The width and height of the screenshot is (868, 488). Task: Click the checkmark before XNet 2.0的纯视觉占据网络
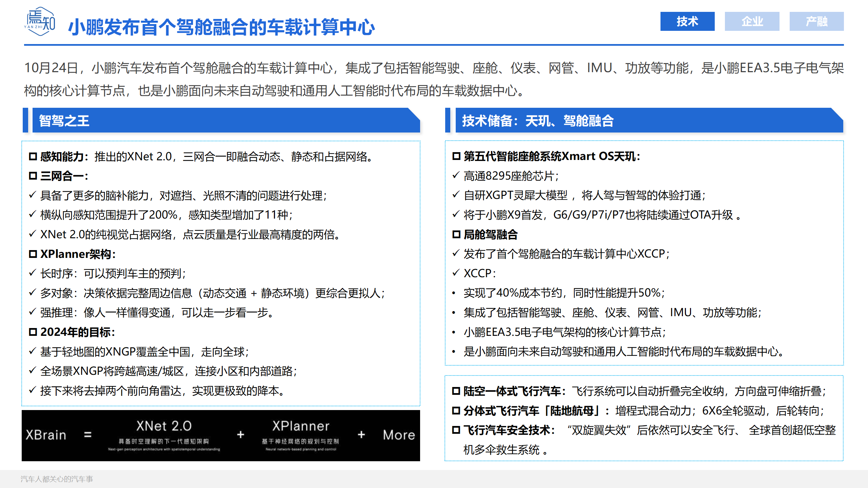(33, 234)
